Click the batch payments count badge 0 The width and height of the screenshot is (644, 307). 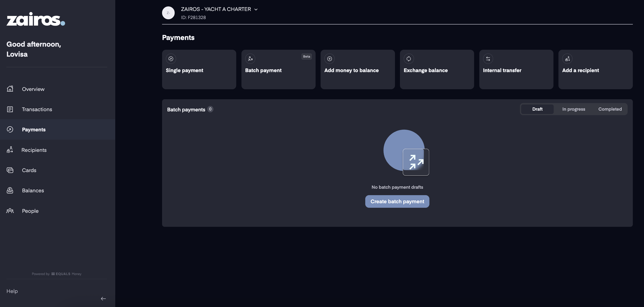click(210, 109)
